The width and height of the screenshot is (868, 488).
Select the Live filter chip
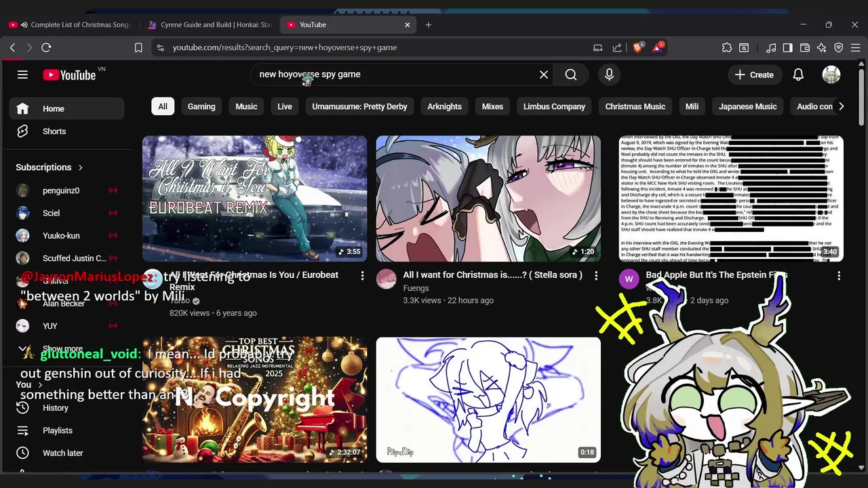point(285,106)
